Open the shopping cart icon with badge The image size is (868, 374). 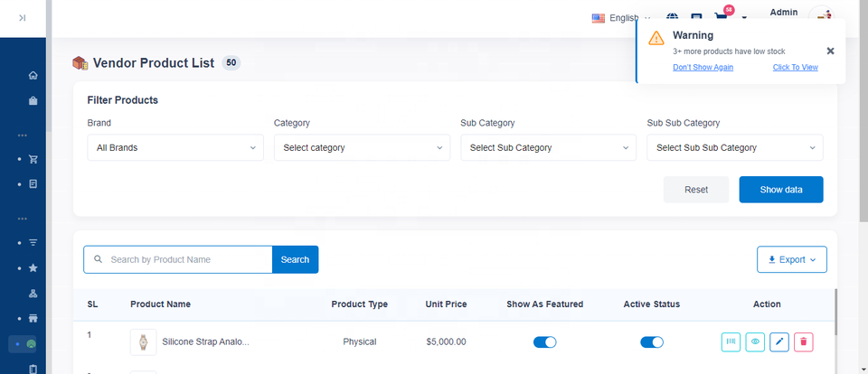coord(721,17)
